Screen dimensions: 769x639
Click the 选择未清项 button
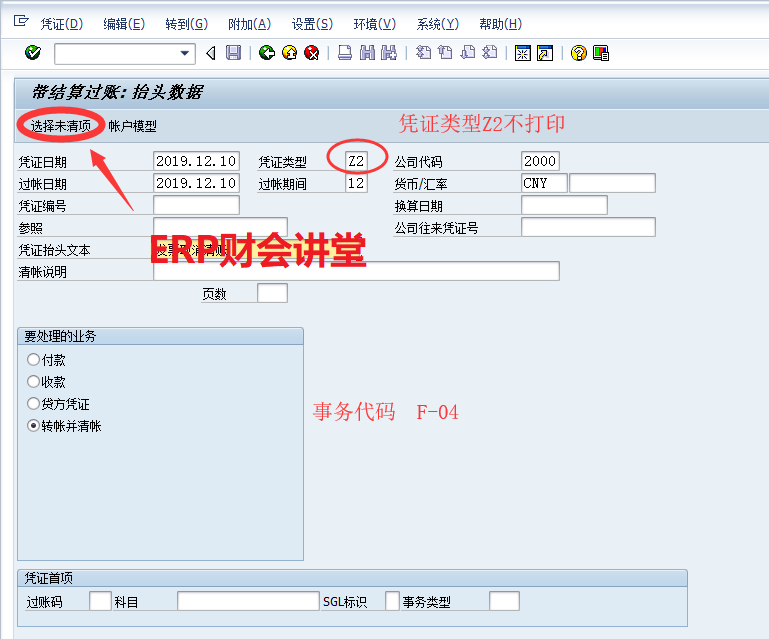[60, 126]
